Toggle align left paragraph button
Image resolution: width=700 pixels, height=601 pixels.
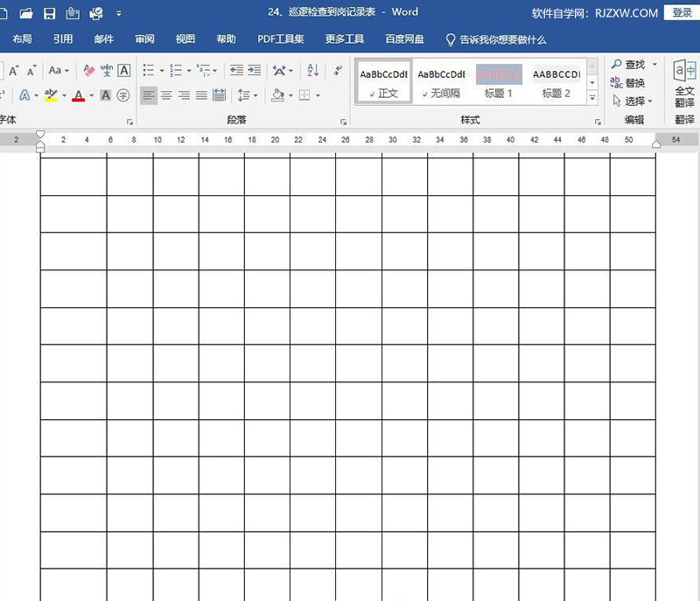[149, 95]
